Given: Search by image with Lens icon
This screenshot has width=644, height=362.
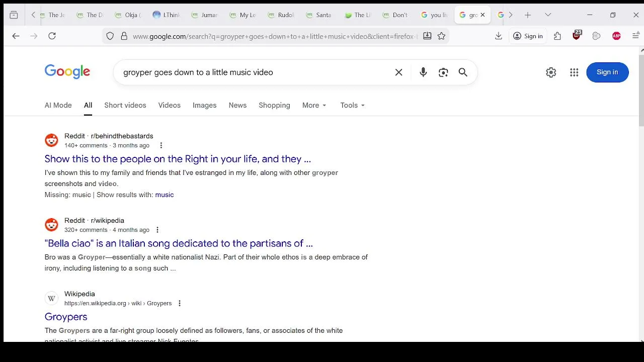Looking at the screenshot, I should [443, 72].
